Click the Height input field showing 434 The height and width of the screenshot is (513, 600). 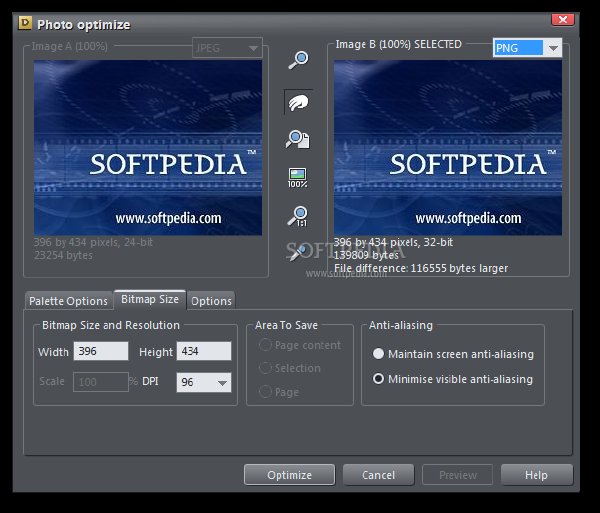coord(204,351)
